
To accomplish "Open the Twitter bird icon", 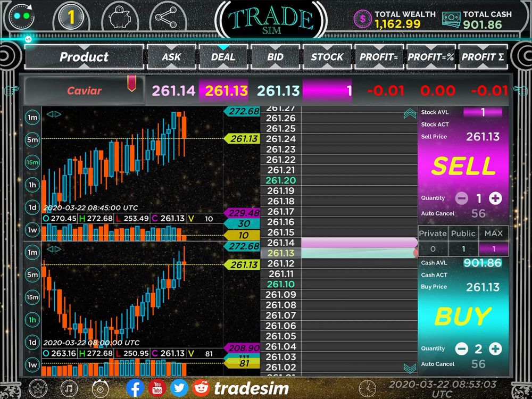I will click(179, 388).
